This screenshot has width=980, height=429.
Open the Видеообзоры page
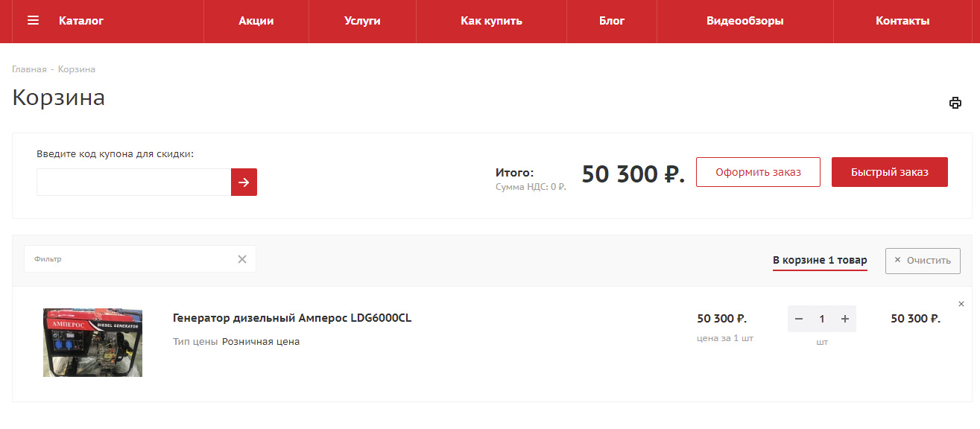(745, 21)
